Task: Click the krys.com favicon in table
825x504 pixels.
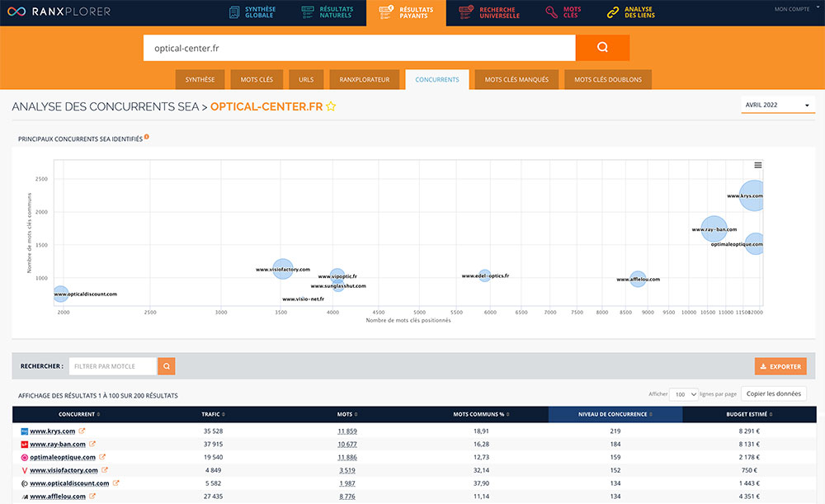Action: click(24, 431)
